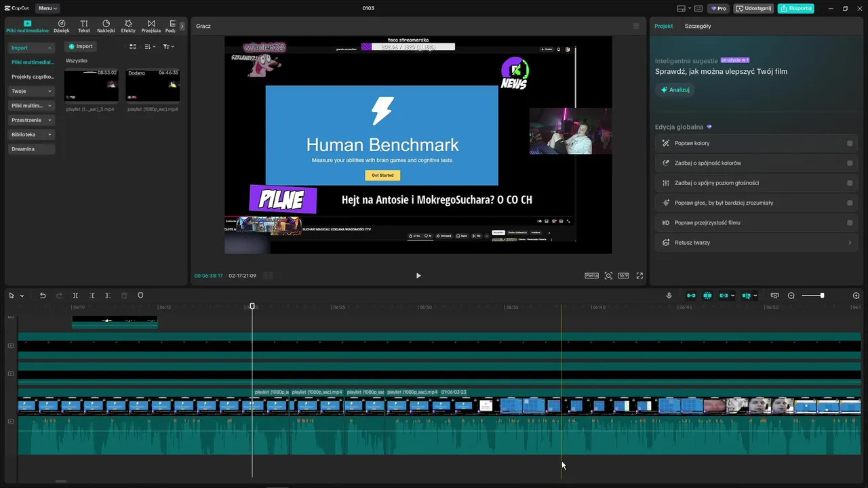Switch to the Szczegóły tab
Screen dimensions: 868x488
(698, 26)
